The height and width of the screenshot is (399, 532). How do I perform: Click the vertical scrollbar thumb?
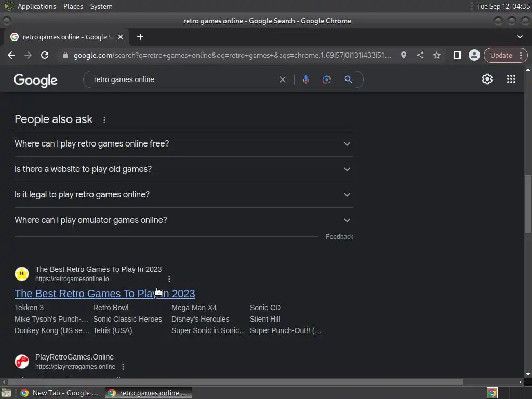pos(528,204)
